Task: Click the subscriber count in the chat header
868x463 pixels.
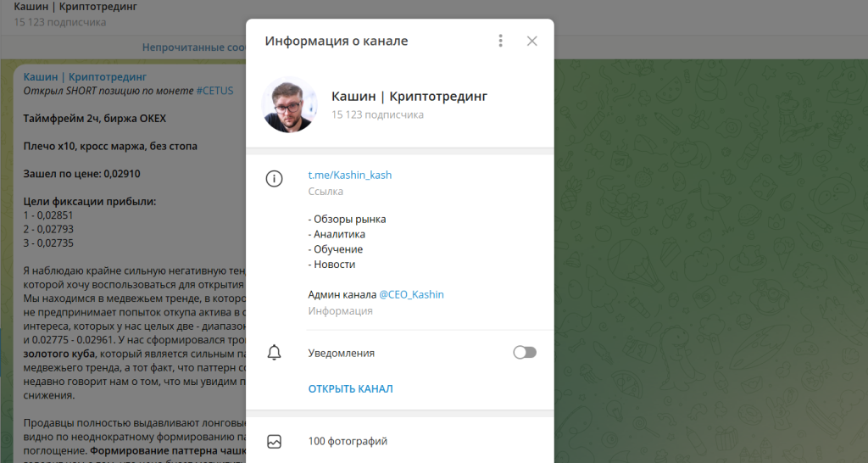Action: click(x=60, y=23)
